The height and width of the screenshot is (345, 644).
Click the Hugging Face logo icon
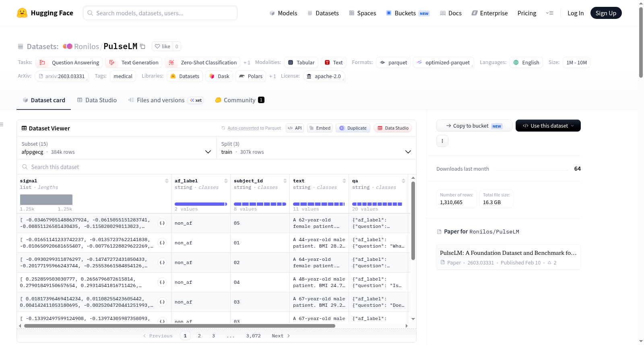coord(22,13)
